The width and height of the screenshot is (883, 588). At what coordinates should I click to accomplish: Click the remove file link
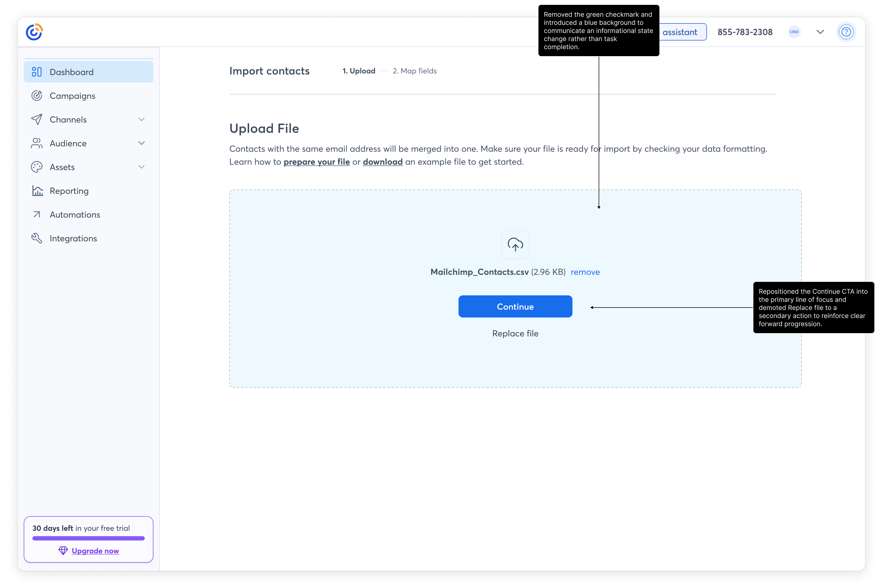pyautogui.click(x=585, y=272)
